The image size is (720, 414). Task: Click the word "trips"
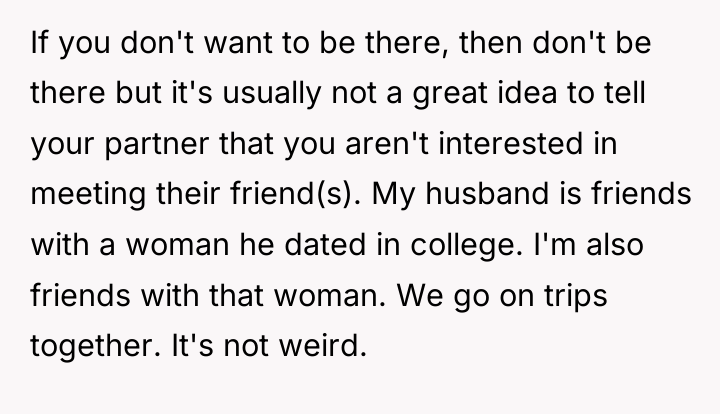click(x=576, y=296)
